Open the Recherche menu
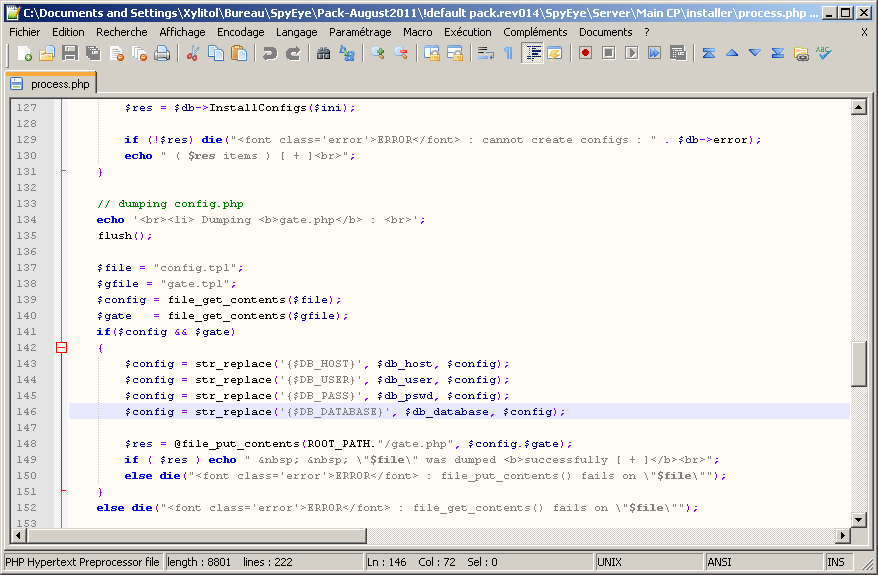Image resolution: width=878 pixels, height=575 pixels. (x=122, y=32)
